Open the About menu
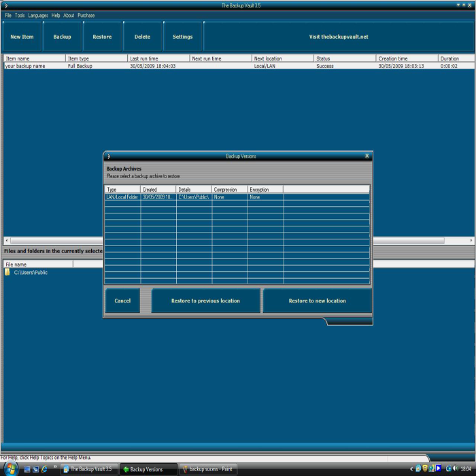Image resolution: width=476 pixels, height=476 pixels. click(x=69, y=15)
